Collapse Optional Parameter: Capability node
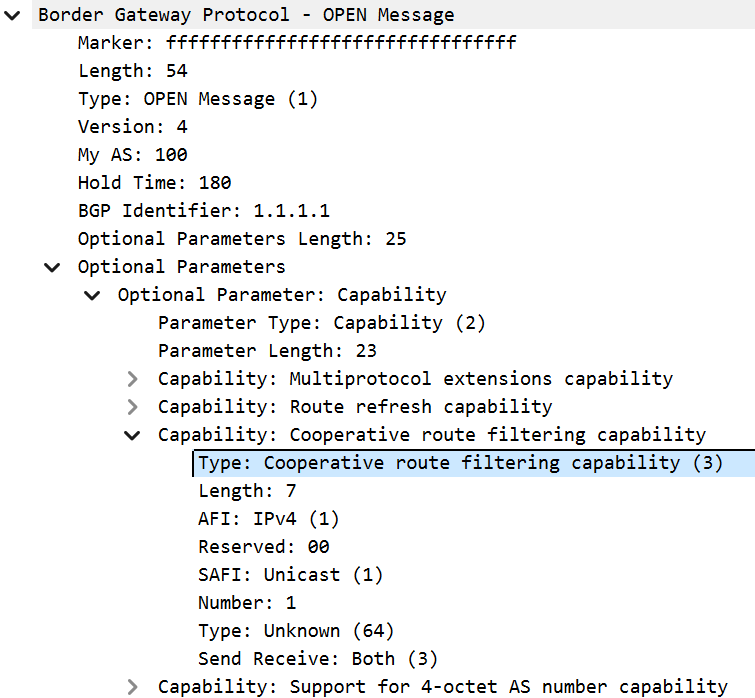 coord(92,295)
